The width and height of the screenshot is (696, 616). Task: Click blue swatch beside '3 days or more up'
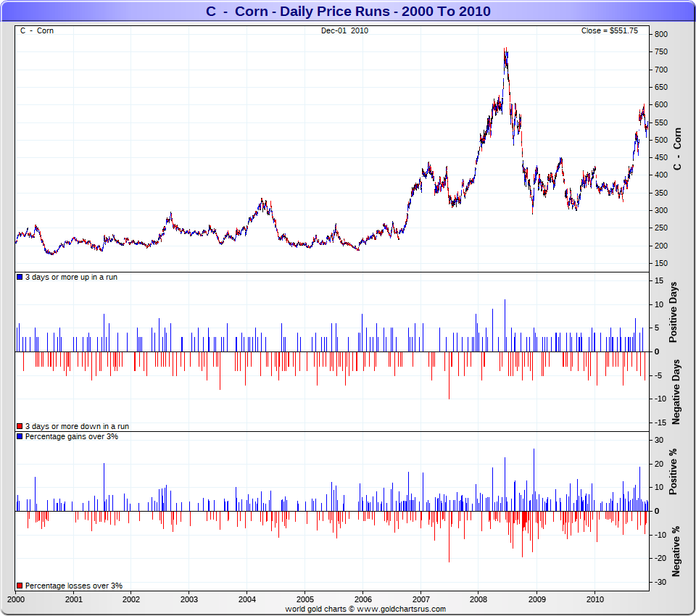[x=20, y=278]
